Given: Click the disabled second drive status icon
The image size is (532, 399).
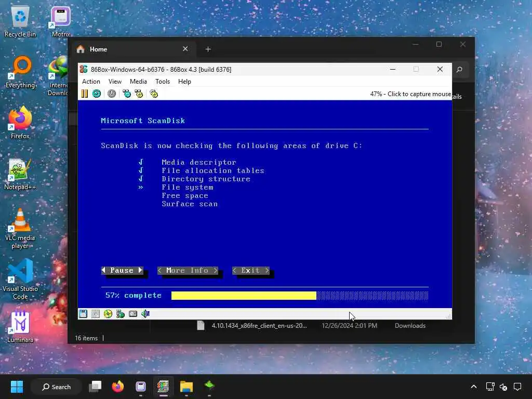Looking at the screenshot, I should coord(96,314).
